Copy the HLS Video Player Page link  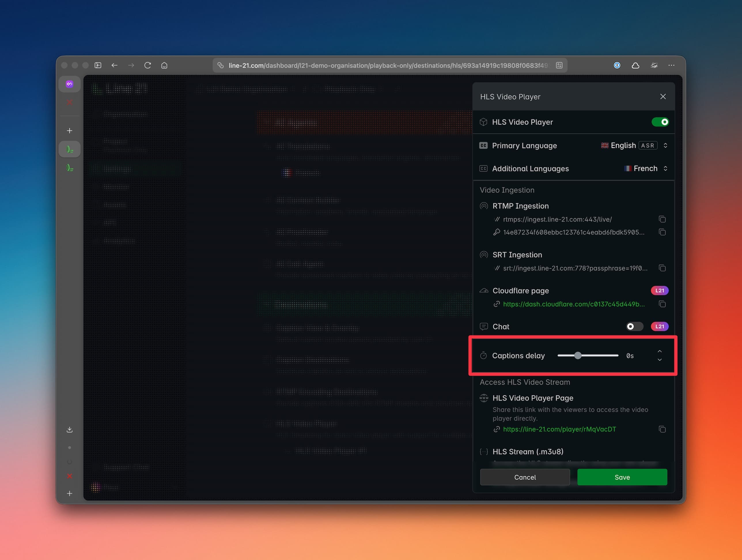pos(662,429)
